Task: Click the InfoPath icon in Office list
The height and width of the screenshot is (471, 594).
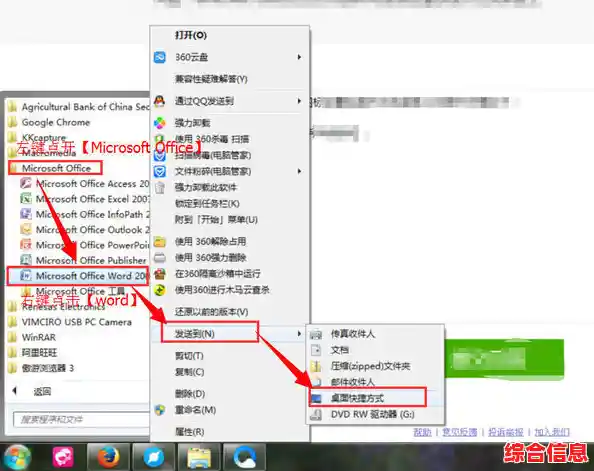Action: (26, 214)
